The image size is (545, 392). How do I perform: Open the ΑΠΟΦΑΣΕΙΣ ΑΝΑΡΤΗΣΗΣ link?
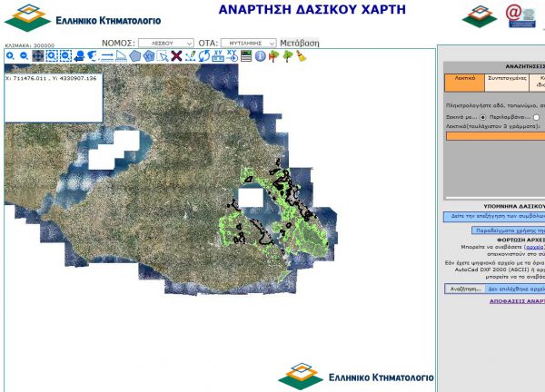coord(517,299)
